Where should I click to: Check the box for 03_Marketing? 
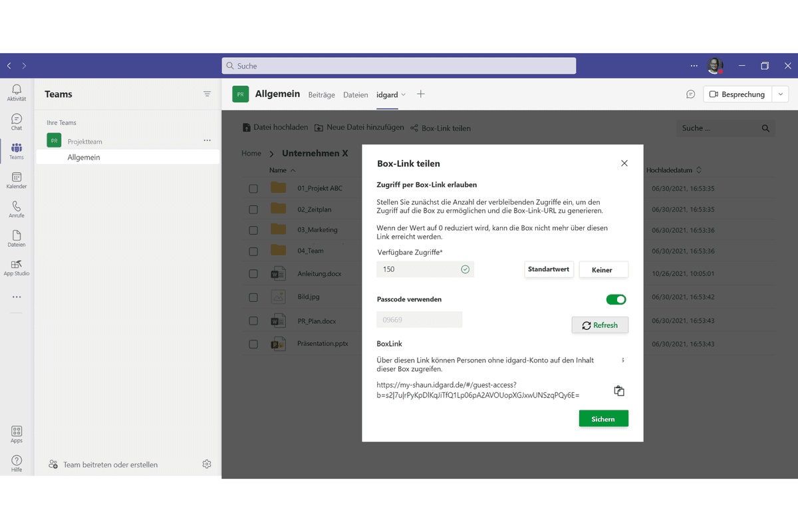pyautogui.click(x=253, y=230)
